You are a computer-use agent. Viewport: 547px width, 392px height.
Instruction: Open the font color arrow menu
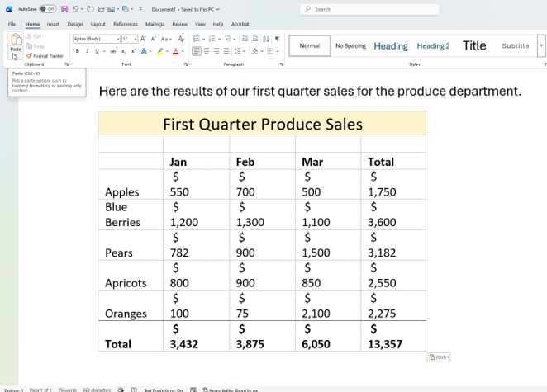coord(183,51)
